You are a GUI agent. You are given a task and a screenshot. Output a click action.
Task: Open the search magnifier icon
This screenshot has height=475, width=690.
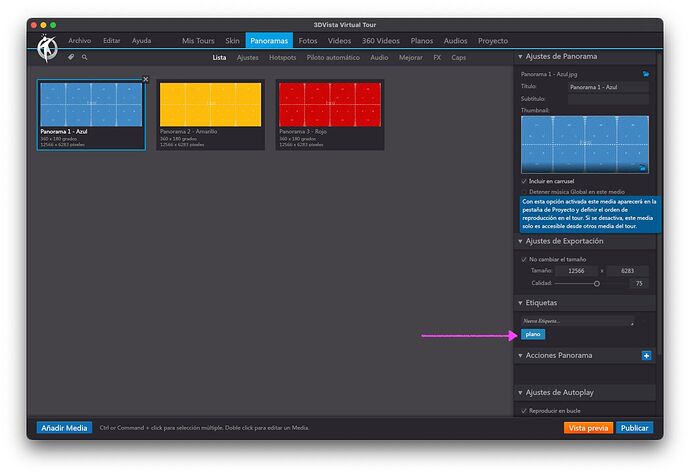(84, 57)
